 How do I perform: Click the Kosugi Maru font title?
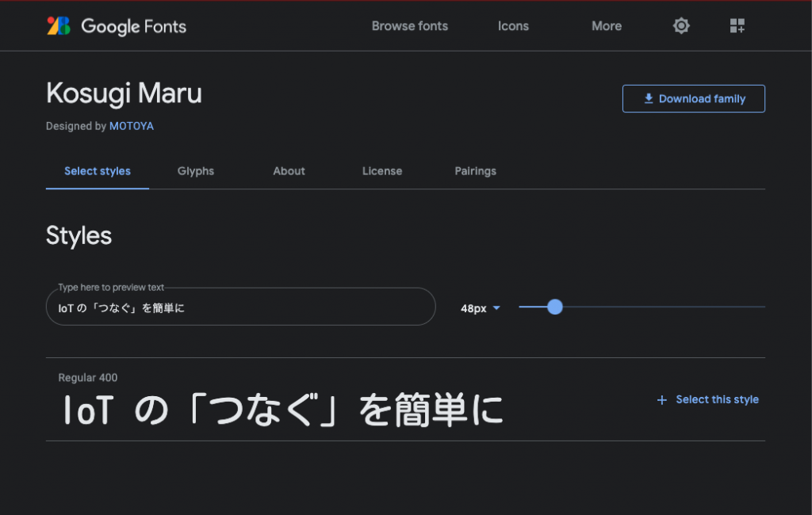tap(124, 93)
